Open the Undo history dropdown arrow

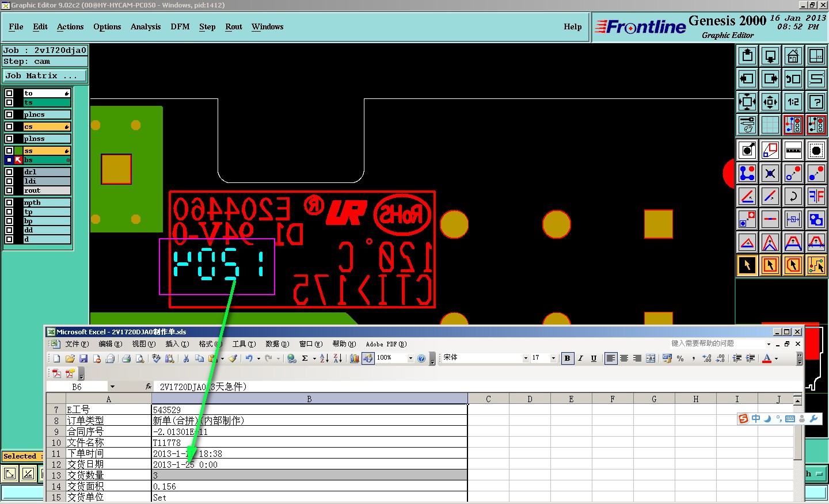coord(258,358)
